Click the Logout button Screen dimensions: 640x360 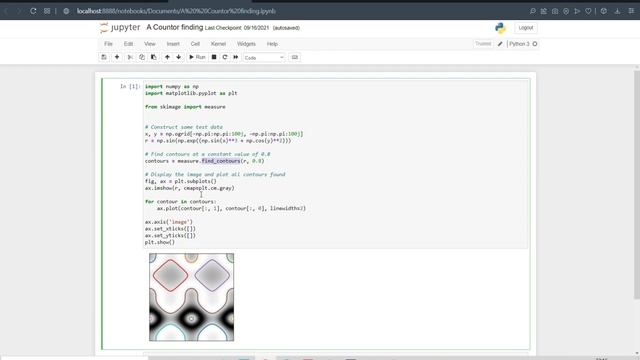coord(525,28)
